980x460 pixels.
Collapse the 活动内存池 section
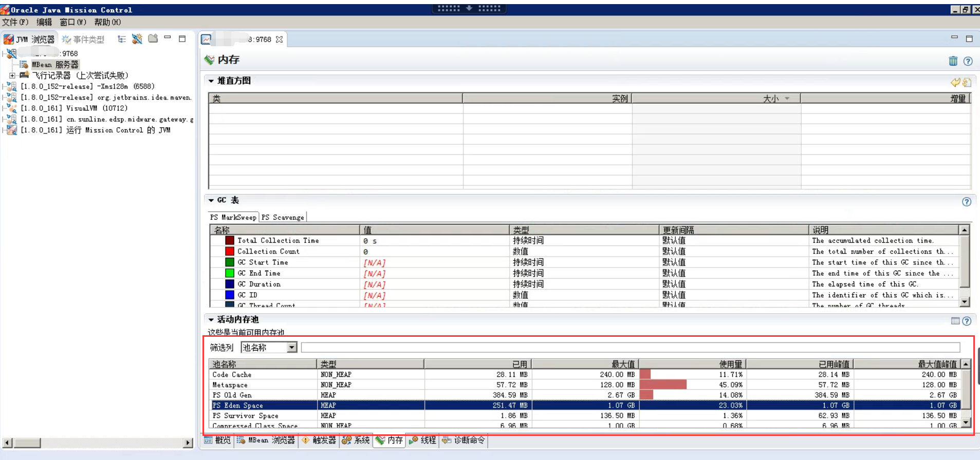(x=211, y=319)
